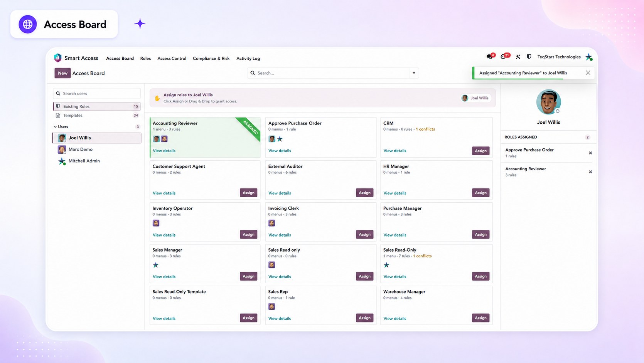
Task: Open the crossed tools icon in top bar
Action: [518, 57]
